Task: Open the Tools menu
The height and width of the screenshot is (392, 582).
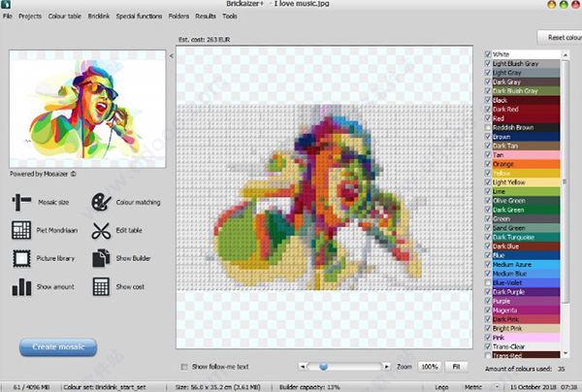Action: pyautogui.click(x=230, y=16)
